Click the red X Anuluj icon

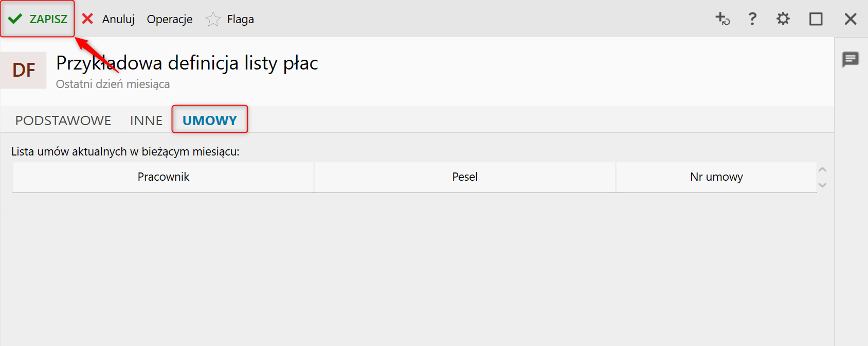(x=88, y=19)
